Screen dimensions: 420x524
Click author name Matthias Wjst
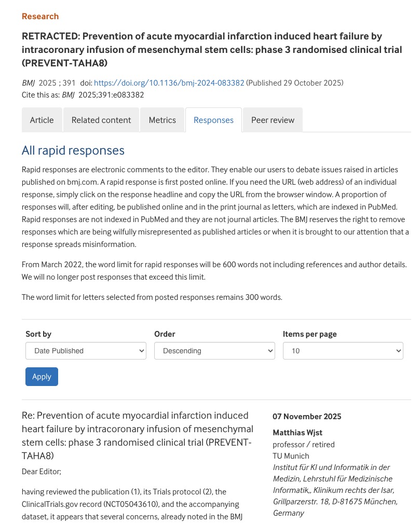(297, 433)
